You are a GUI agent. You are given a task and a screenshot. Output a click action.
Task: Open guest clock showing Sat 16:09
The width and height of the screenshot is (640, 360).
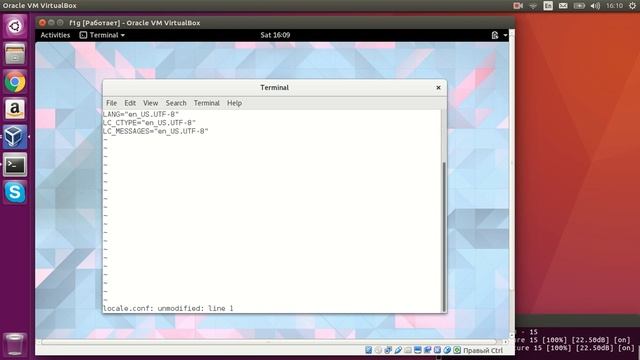(275, 35)
